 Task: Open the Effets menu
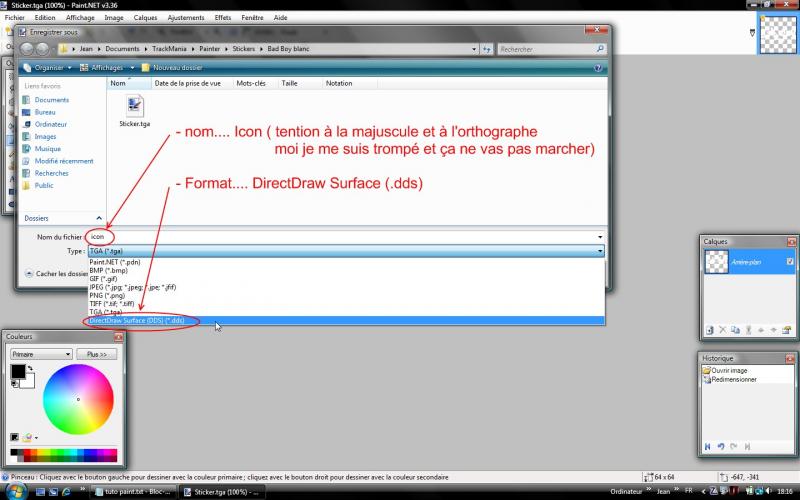(222, 17)
